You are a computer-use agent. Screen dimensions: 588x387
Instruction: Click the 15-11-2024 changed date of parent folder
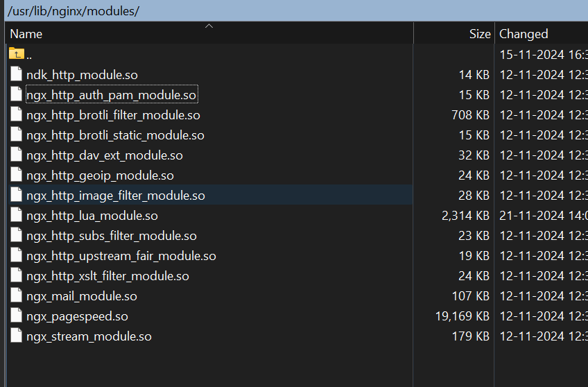click(x=544, y=55)
